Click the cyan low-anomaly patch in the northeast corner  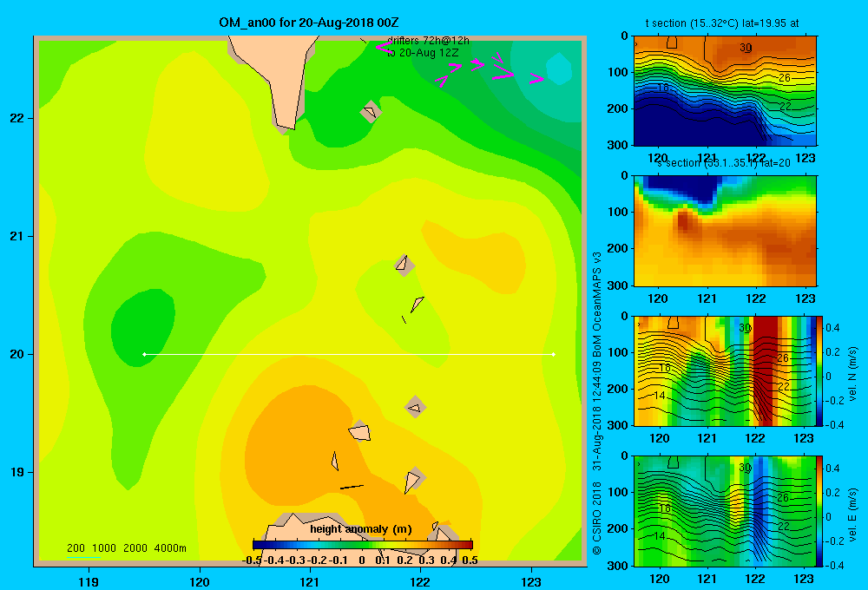(x=558, y=68)
